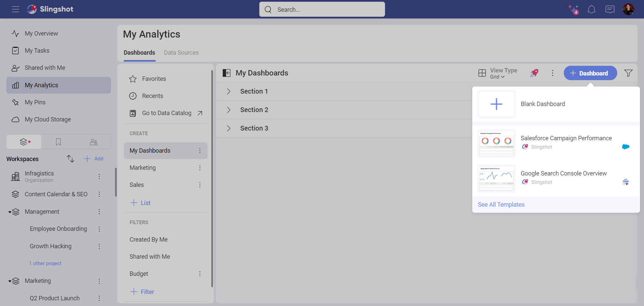This screenshot has height=306, width=644.
Task: Open Shared with Me in sidebar
Action: tap(59, 68)
